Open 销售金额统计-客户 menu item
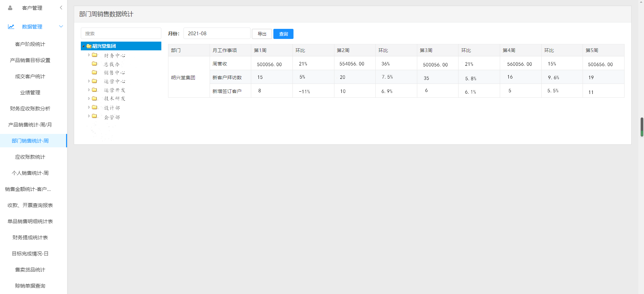Viewport: 644px width, 294px height. [x=28, y=189]
